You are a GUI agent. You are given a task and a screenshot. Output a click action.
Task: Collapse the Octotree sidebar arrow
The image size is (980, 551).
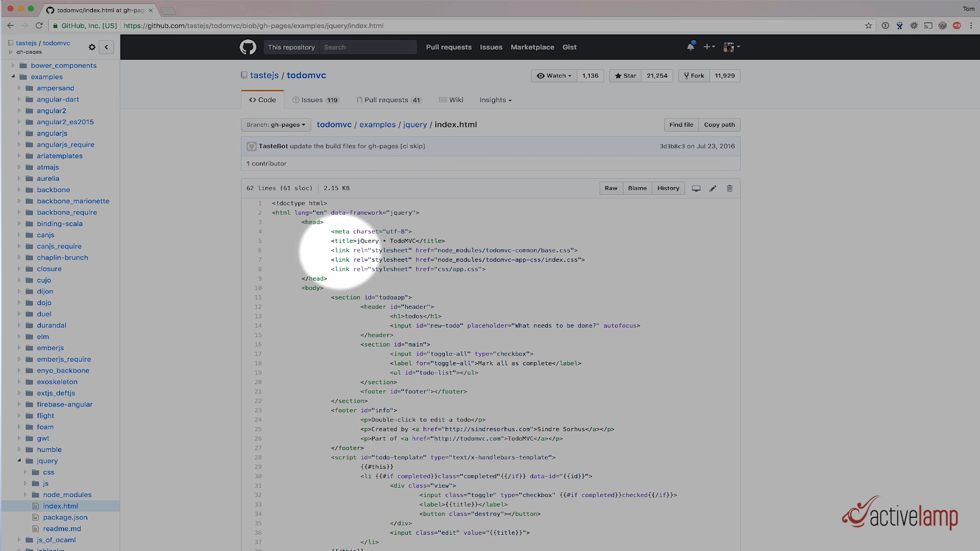(106, 47)
